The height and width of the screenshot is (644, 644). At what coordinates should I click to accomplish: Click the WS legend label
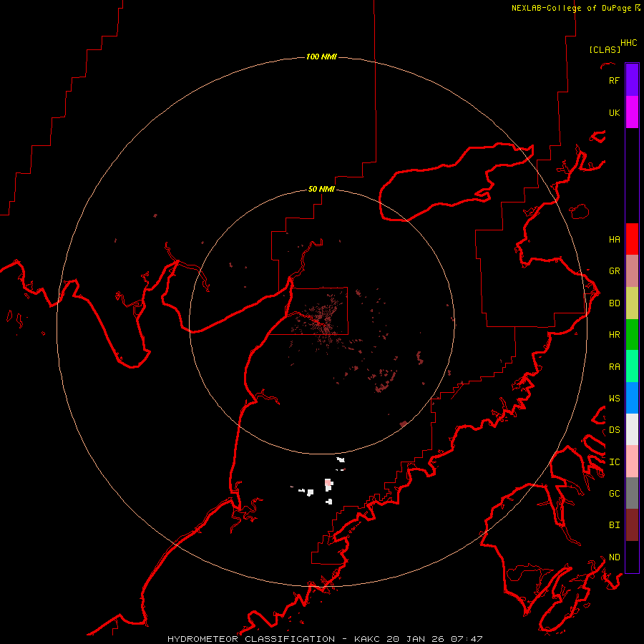tap(614, 398)
